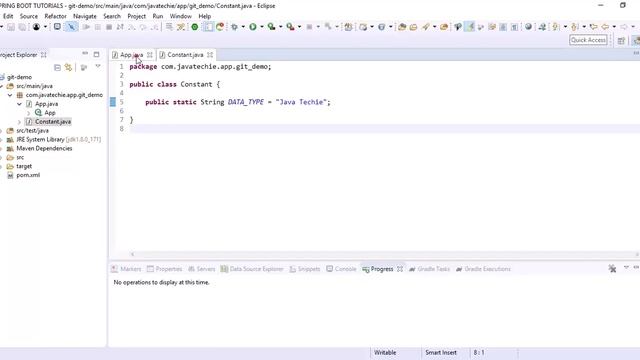Click the New Java Package icon

(x=348, y=27)
